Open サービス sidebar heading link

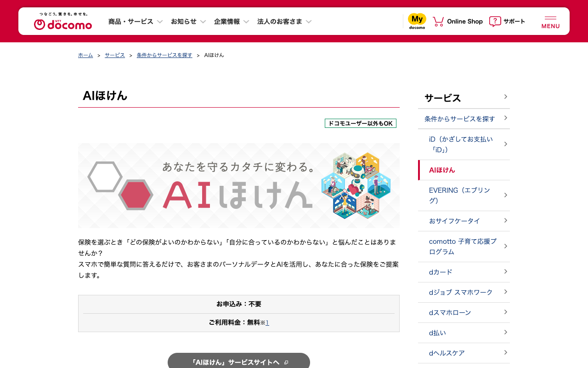coord(464,98)
